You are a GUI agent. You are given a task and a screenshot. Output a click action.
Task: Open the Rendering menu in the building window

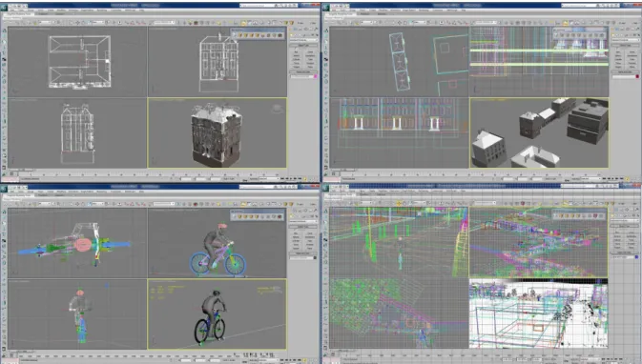[101, 10]
